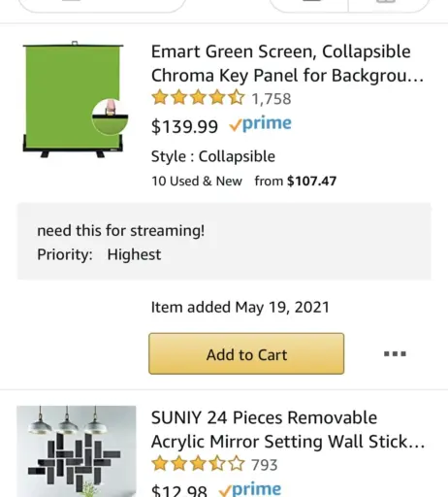Edit the 'need this for streaming!' comment
Screen dimensions: 448x497
121,231
